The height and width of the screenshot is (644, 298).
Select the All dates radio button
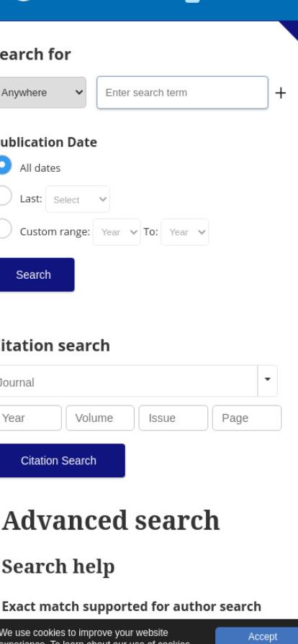pyautogui.click(x=4, y=165)
